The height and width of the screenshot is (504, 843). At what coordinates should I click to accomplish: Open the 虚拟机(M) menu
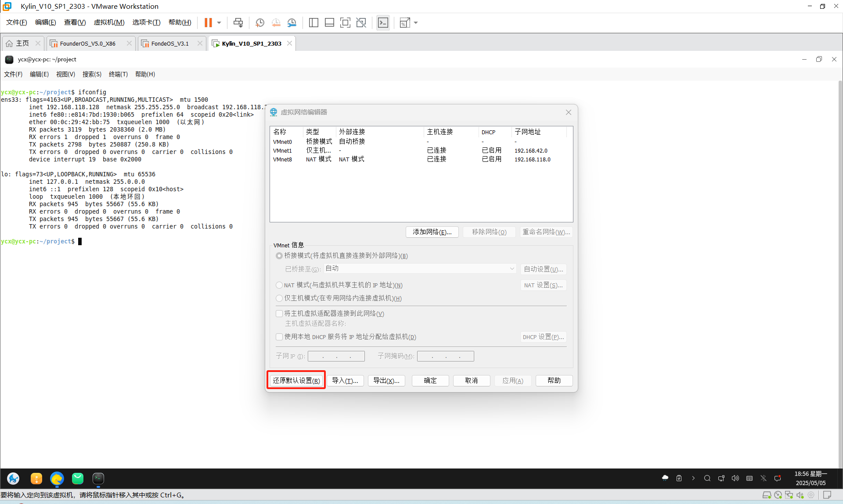(x=109, y=22)
